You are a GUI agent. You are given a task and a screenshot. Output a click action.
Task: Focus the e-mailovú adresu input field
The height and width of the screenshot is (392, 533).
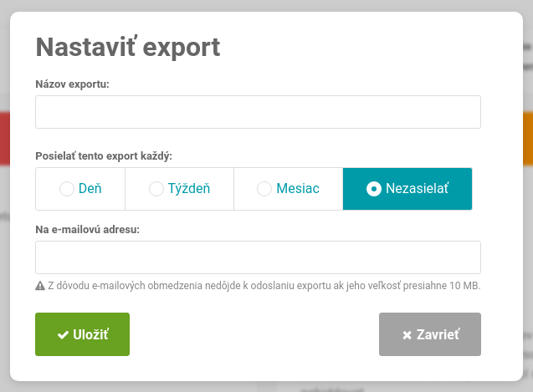(258, 257)
